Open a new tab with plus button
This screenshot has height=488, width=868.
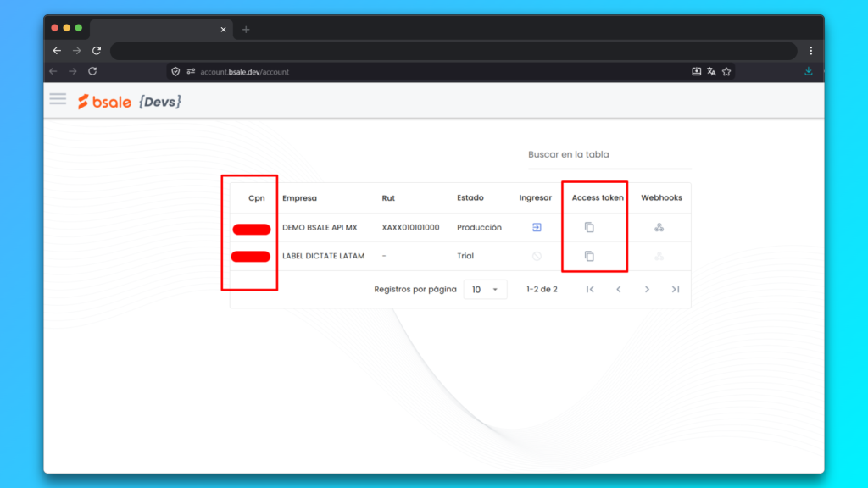point(246,30)
